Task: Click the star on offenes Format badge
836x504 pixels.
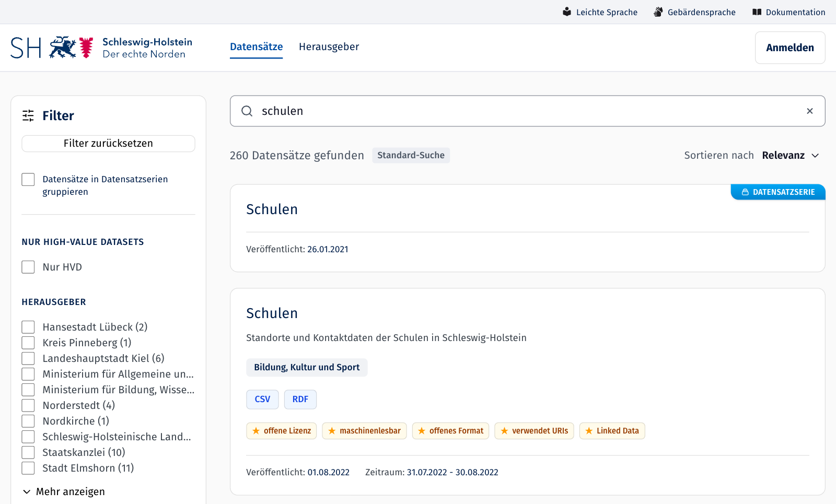Action: point(422,431)
